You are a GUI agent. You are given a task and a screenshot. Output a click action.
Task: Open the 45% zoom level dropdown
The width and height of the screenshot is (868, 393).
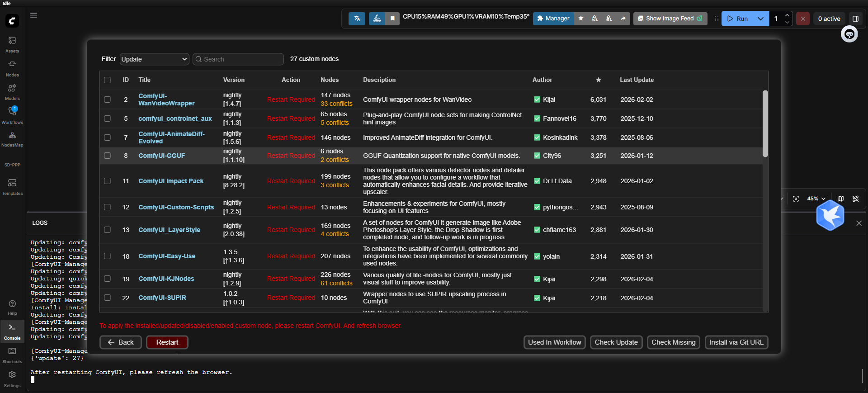point(816,199)
